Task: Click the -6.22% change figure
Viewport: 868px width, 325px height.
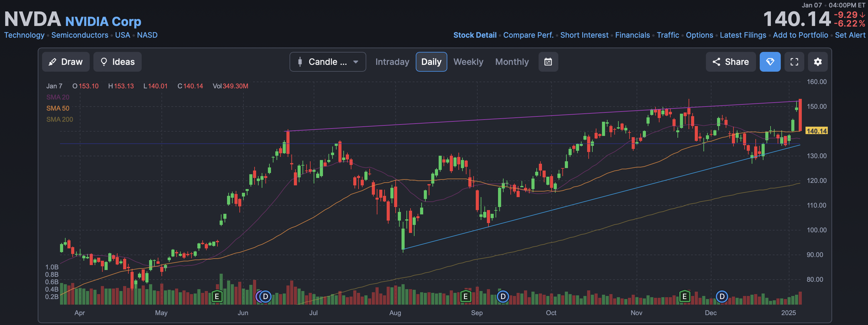Action: point(849,23)
